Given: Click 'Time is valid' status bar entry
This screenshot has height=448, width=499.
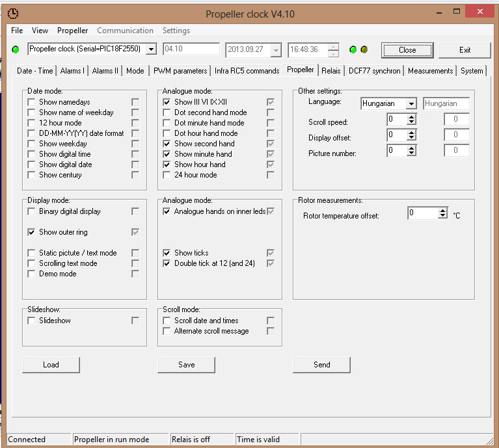Looking at the screenshot, I should point(258,440).
